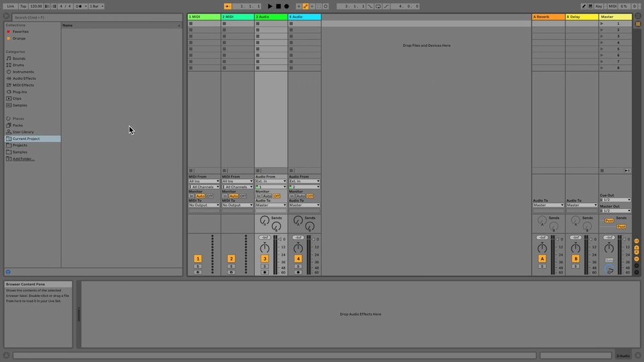Select Samples folder in Places
This screenshot has width=644, height=362.
pos(19,152)
